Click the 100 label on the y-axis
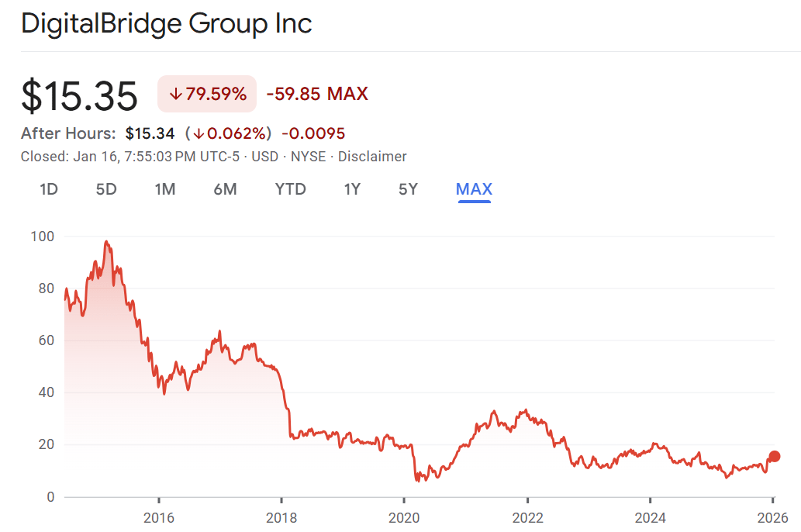The image size is (801, 532). 43,237
